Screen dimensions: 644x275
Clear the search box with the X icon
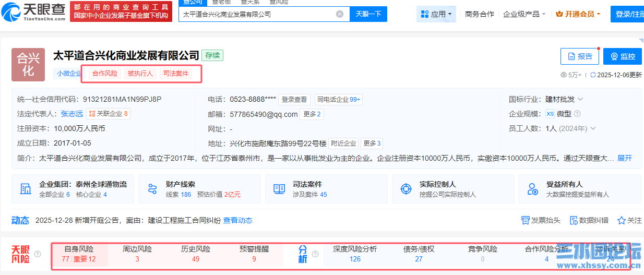tap(340, 14)
